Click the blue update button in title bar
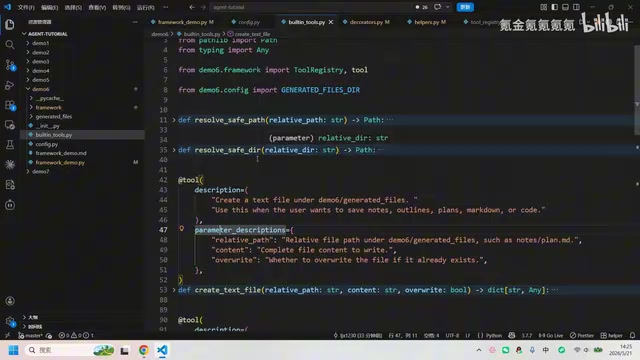Screen dimensions: 640x360 [x=465, y=7]
